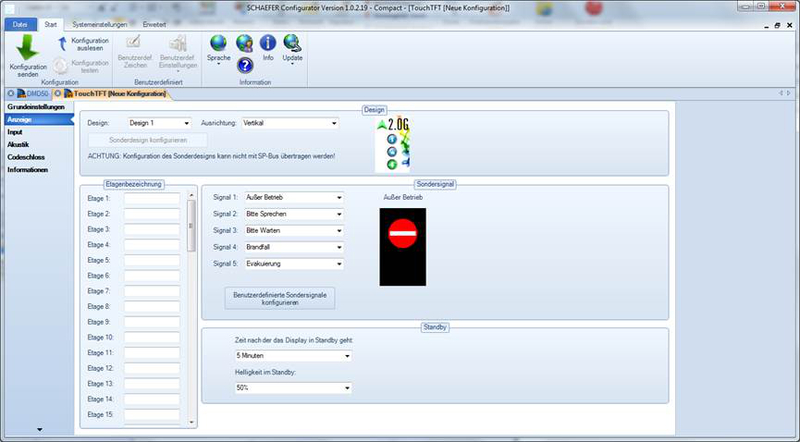Click the Etagen list scrollbar up arrow
This screenshot has width=800, height=442.
pyautogui.click(x=191, y=195)
